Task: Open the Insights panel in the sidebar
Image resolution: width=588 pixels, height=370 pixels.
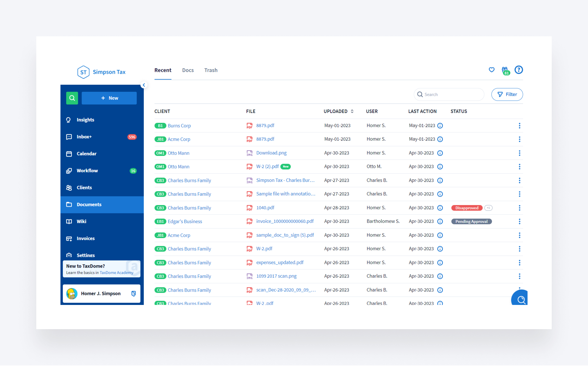Action: click(x=85, y=120)
